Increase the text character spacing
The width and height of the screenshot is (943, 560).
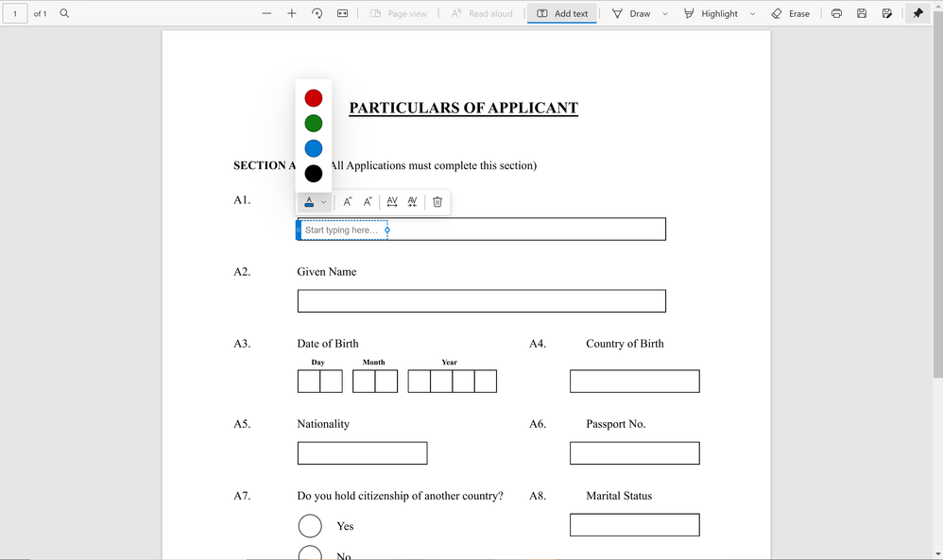(x=392, y=202)
